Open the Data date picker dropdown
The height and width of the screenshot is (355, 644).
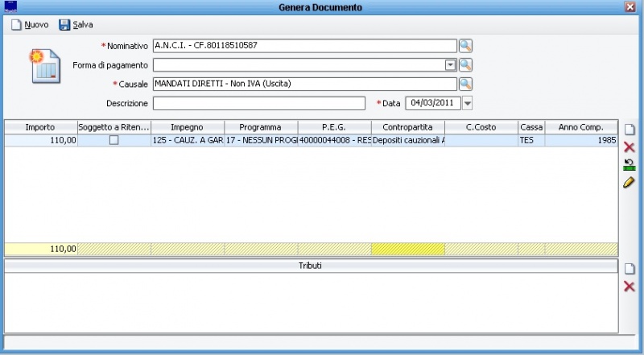(467, 103)
